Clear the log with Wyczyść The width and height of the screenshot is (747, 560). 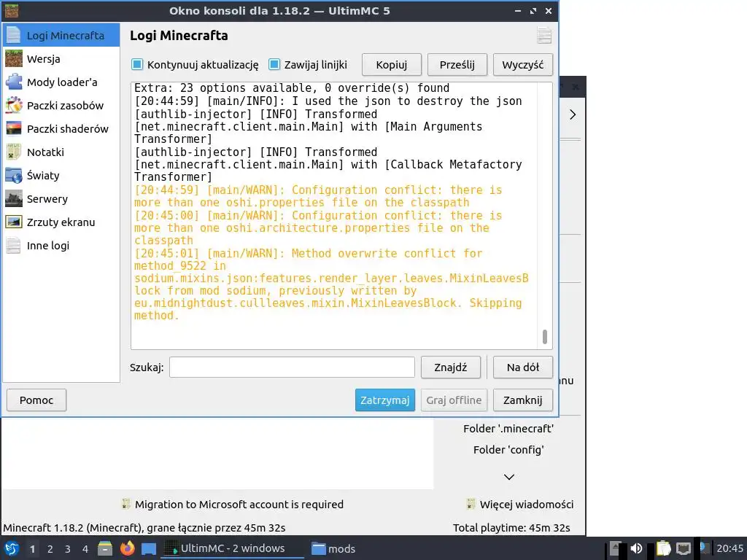[x=523, y=65]
